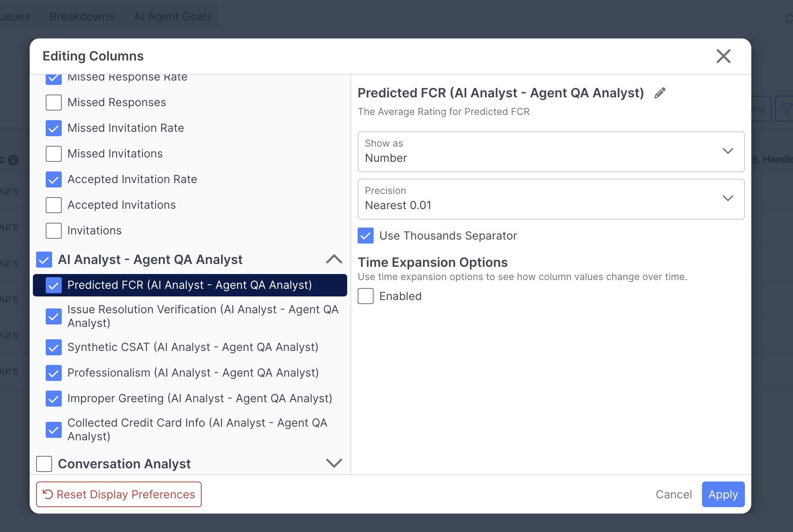Open the Precision dropdown
This screenshot has width=793, height=532.
click(x=551, y=199)
